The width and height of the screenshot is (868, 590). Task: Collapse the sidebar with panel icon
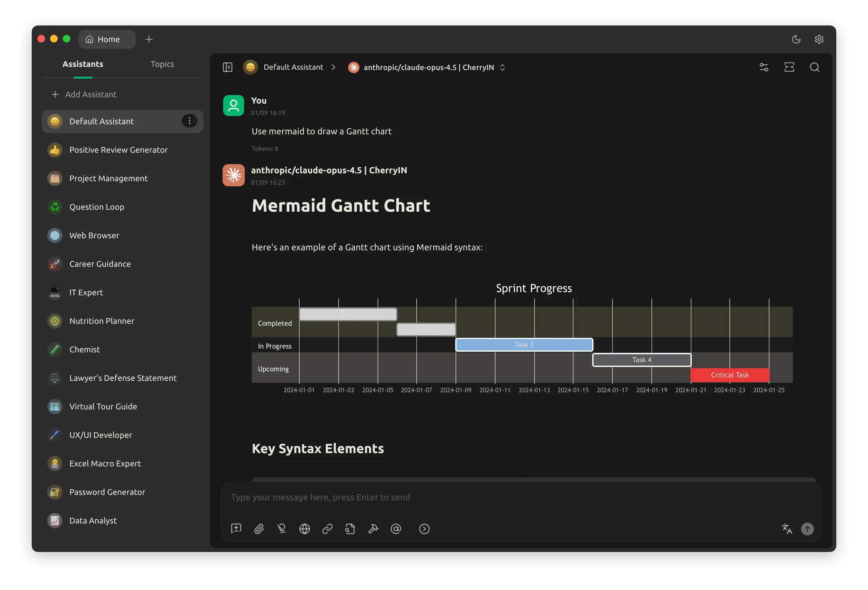(x=227, y=67)
